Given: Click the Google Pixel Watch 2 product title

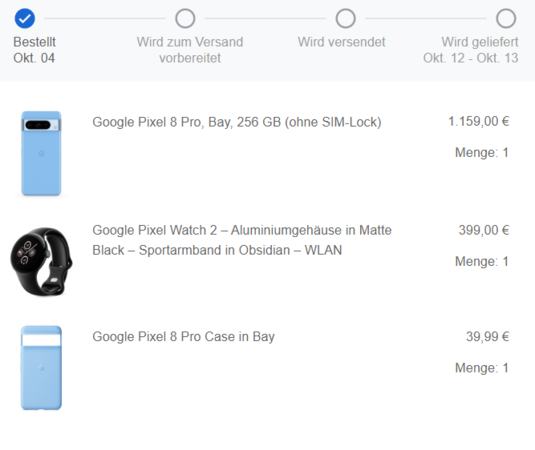Looking at the screenshot, I should click(x=242, y=240).
